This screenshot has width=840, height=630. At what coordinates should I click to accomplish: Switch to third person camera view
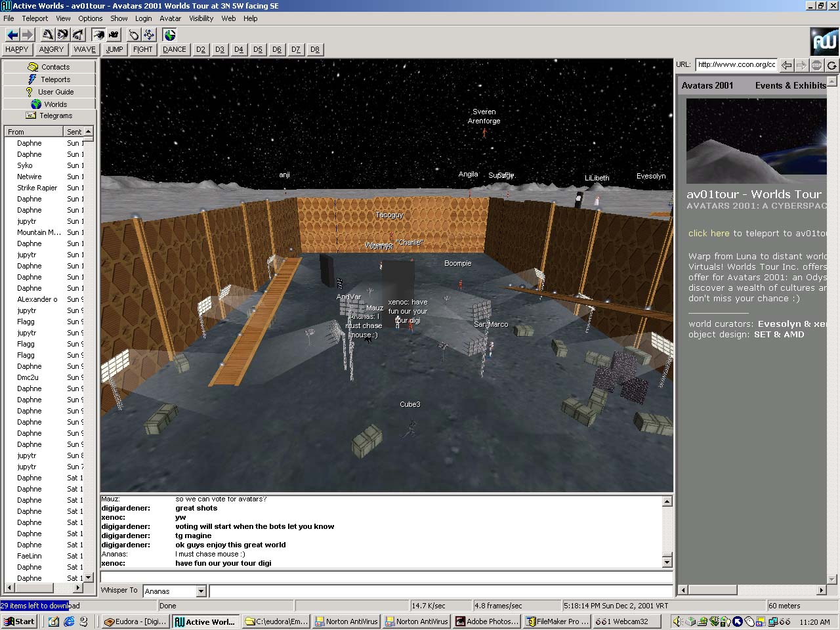[114, 35]
